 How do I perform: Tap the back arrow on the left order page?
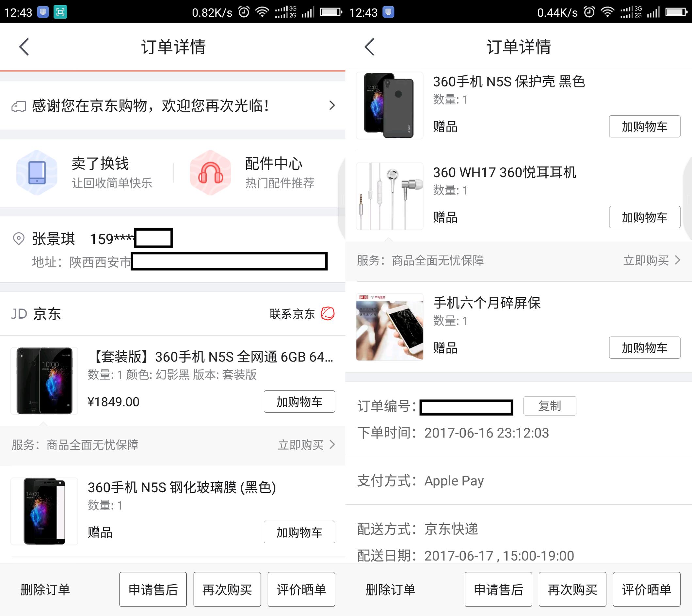(24, 47)
